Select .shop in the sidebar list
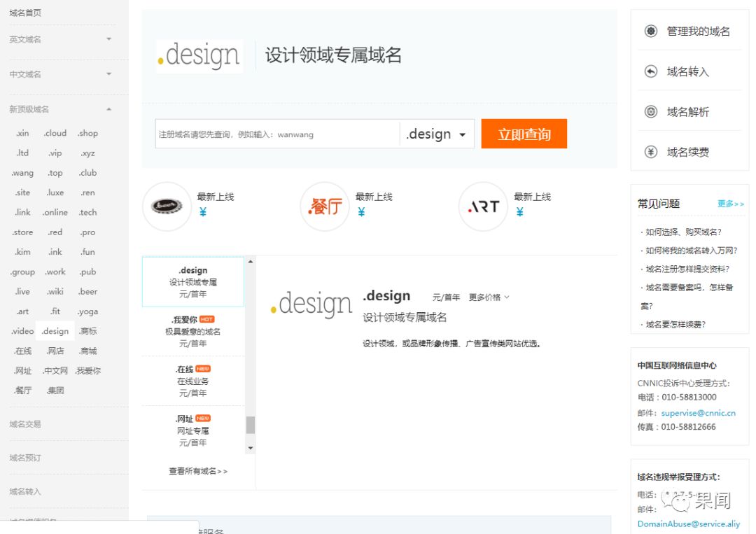756x534 pixels. (87, 133)
